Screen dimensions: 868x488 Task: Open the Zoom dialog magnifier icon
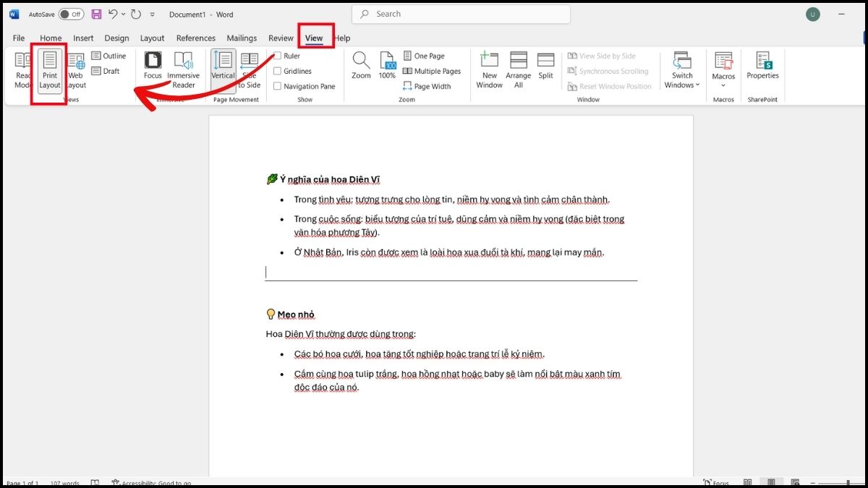tap(361, 61)
